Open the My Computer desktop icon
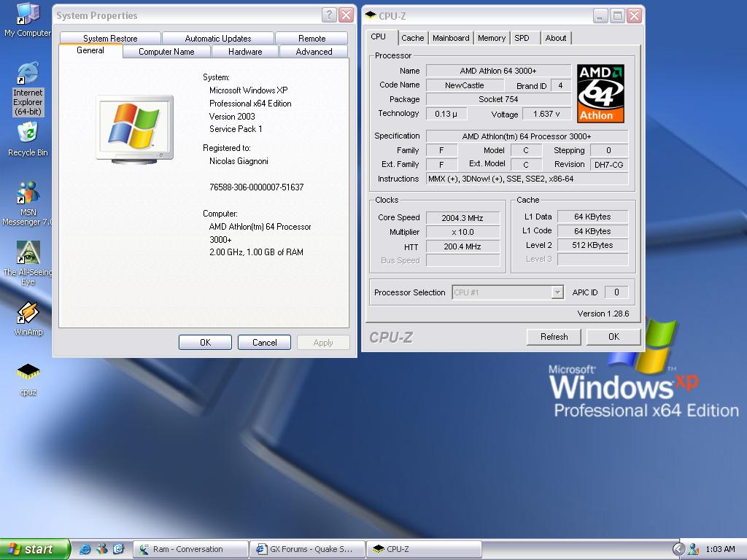 coord(28,20)
